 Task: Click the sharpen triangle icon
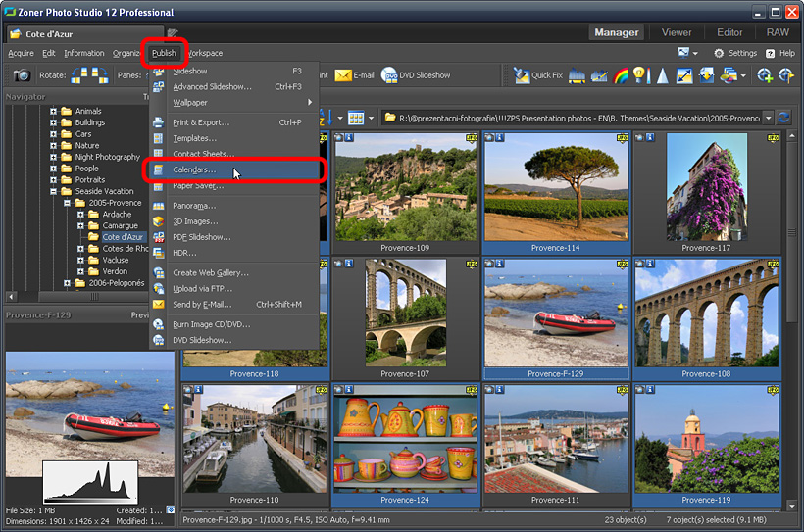[x=663, y=75]
